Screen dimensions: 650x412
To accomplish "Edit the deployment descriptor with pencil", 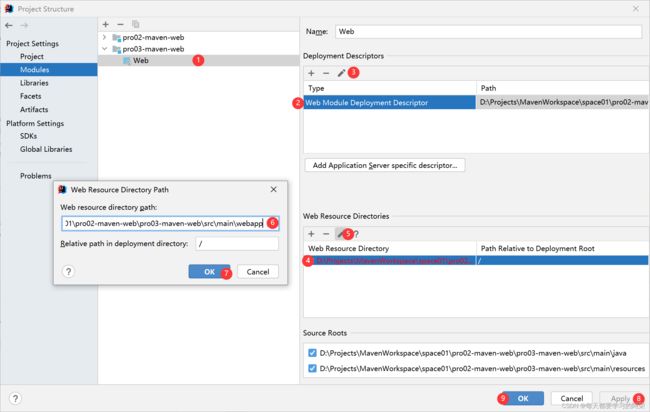I will point(341,73).
